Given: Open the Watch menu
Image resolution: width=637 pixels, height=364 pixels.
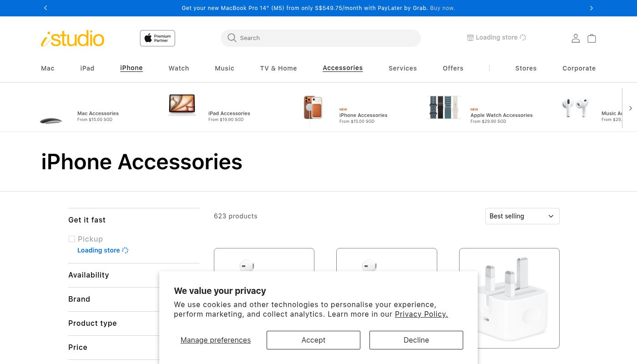Looking at the screenshot, I should pyautogui.click(x=179, y=68).
